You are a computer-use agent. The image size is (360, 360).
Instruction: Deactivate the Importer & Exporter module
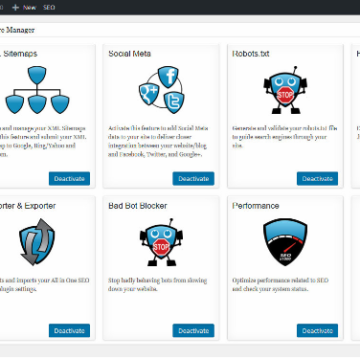coord(69,331)
